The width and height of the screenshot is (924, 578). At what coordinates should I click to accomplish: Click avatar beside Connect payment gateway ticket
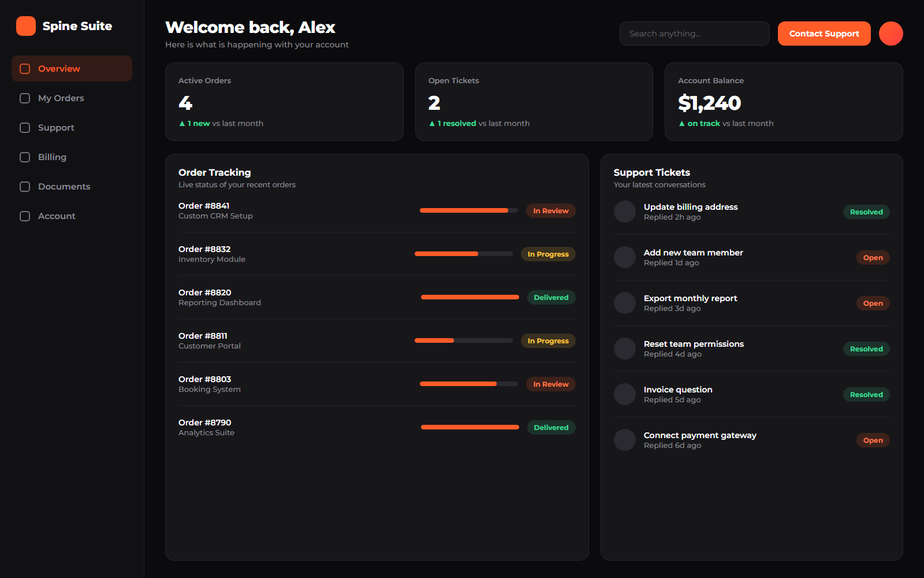(x=625, y=440)
